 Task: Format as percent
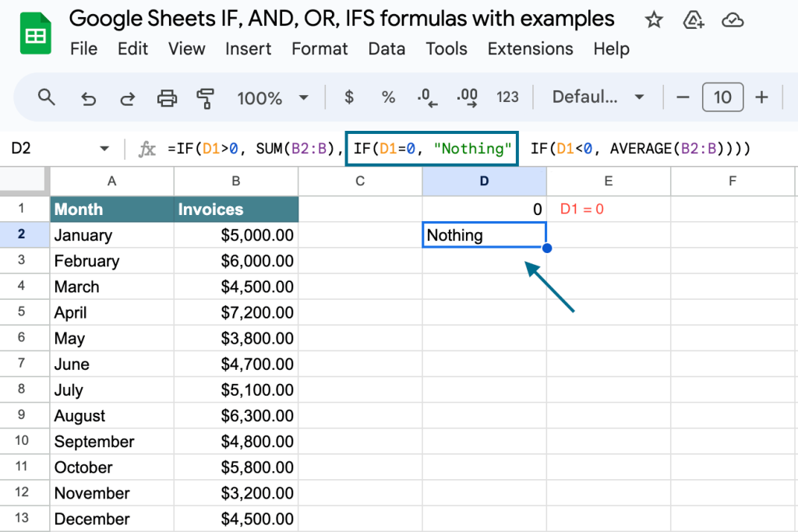388,97
